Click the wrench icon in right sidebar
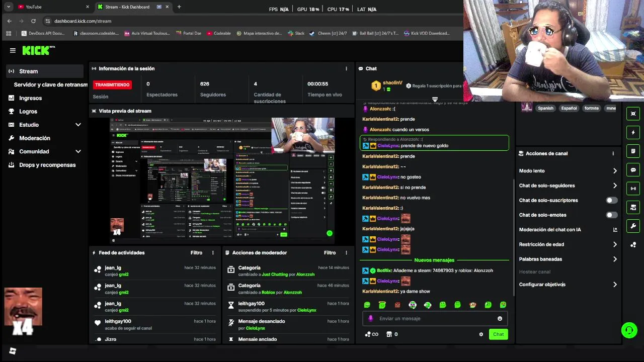Viewport: 644px width, 362px height. (633, 226)
